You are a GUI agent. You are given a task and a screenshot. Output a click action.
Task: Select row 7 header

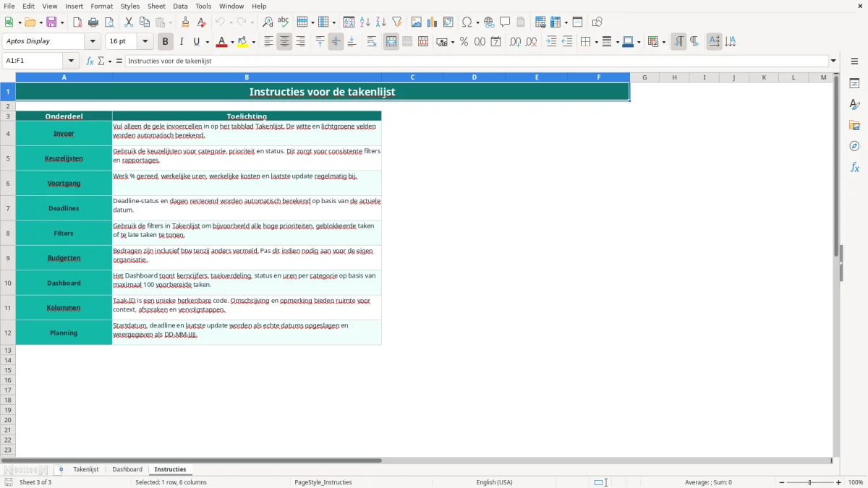click(x=8, y=208)
